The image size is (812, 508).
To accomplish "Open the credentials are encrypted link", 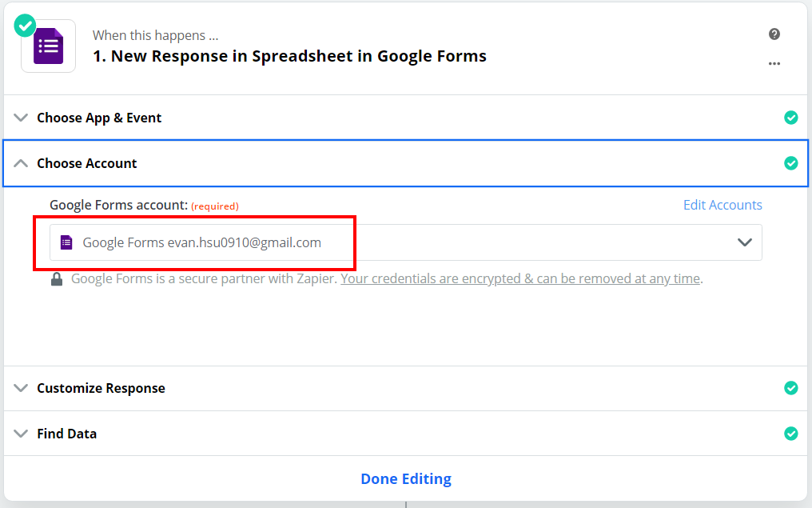I will [520, 279].
